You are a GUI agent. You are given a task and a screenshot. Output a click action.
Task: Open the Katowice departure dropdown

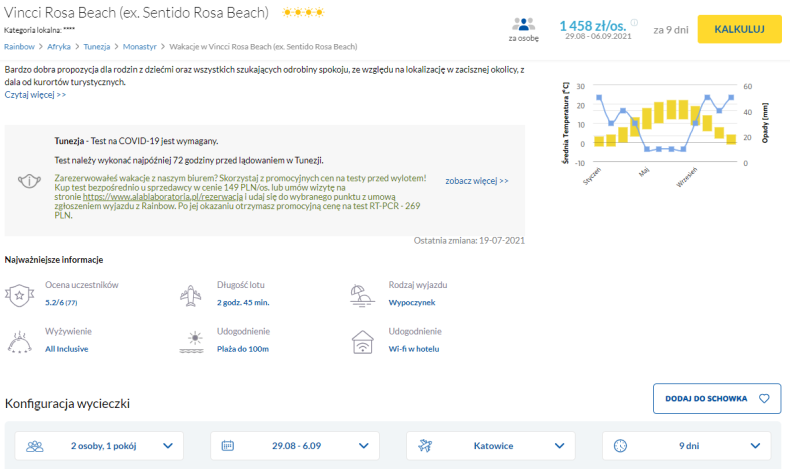491,446
